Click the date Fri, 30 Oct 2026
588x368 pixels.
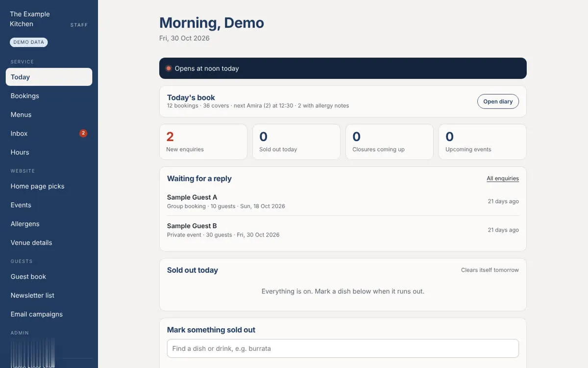coord(184,38)
